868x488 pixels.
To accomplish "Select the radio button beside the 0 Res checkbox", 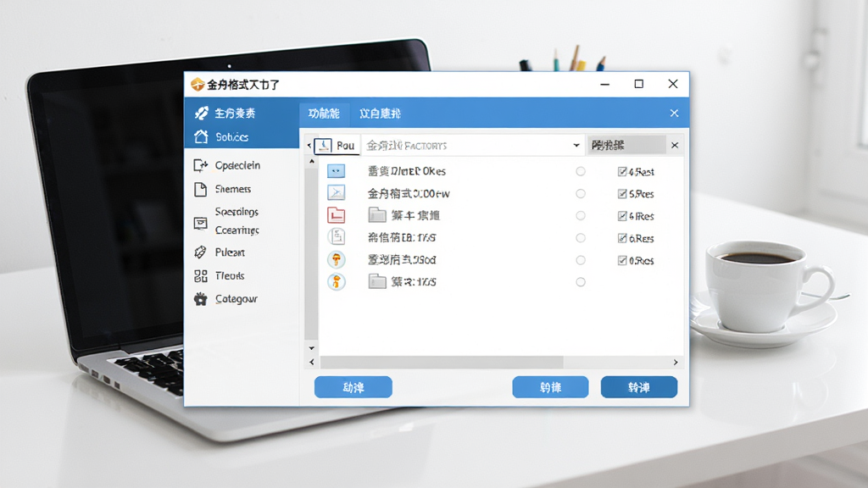I will coord(580,260).
